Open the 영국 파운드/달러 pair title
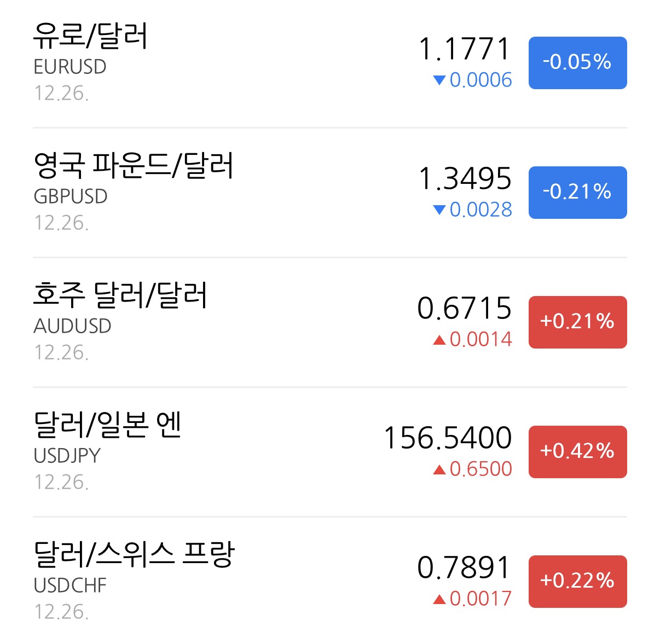Image resolution: width=660 pixels, height=644 pixels. 133,166
